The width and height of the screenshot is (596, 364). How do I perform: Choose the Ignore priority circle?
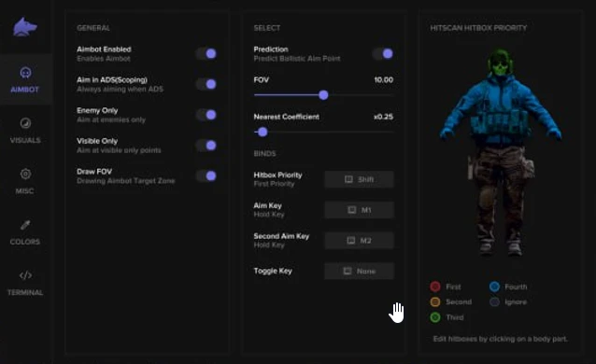(494, 301)
